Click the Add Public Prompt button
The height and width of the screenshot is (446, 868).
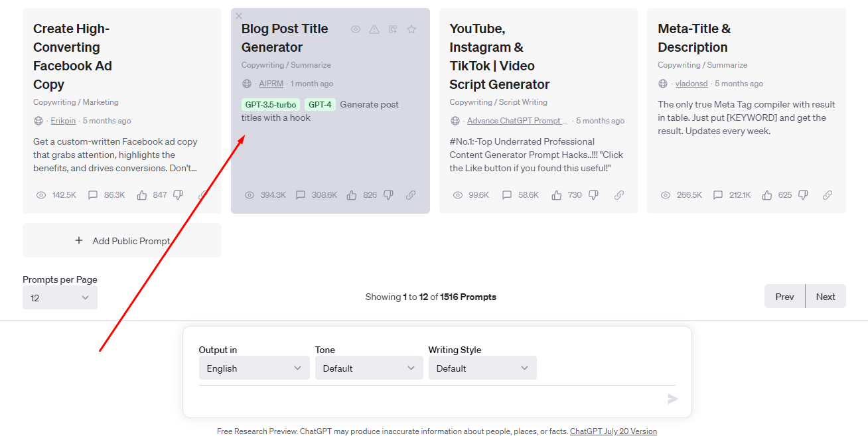(122, 241)
